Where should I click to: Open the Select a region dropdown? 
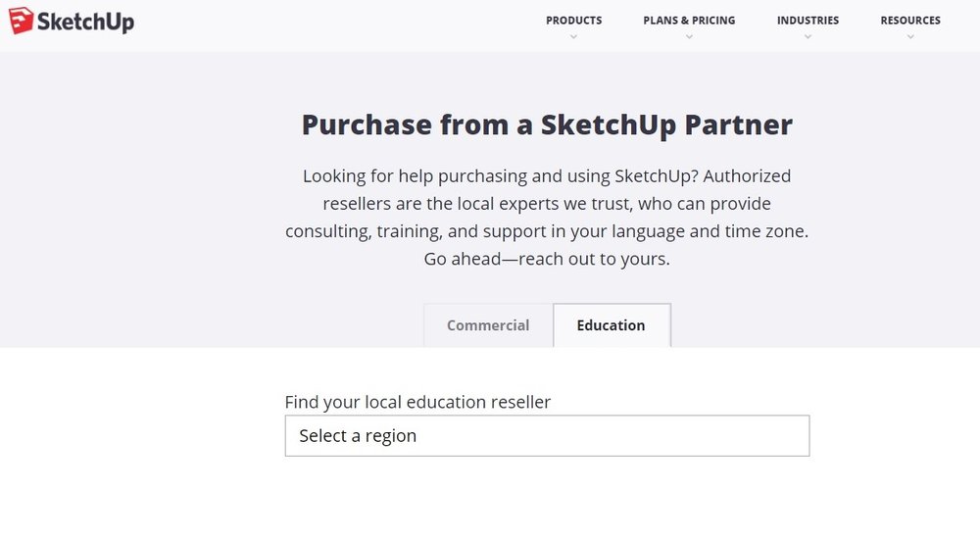point(547,436)
